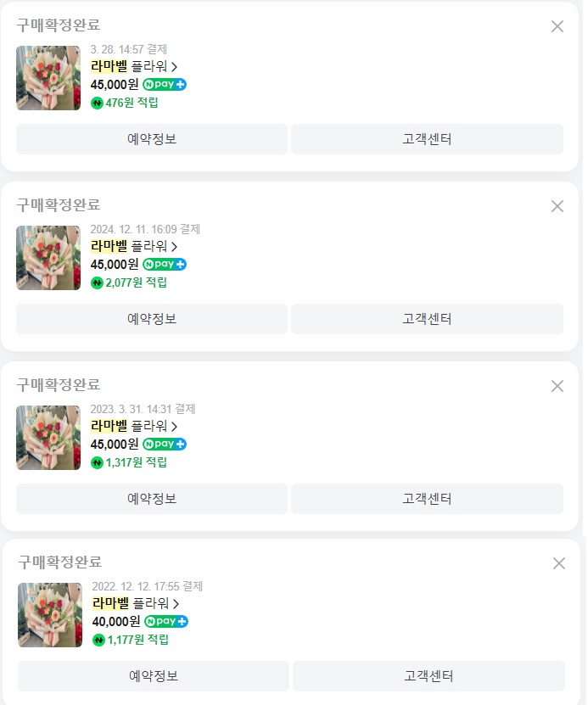Open 라마벨 플라워 from the 2022 order
The width and height of the screenshot is (588, 705).
(136, 604)
